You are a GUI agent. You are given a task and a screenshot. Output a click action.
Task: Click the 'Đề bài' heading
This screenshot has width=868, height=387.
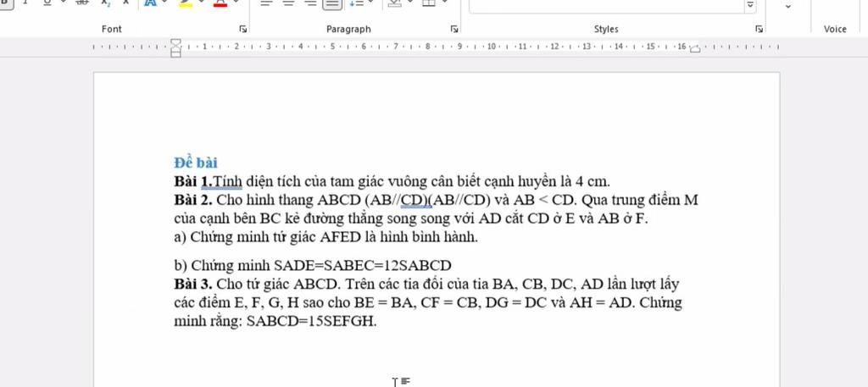tap(196, 163)
